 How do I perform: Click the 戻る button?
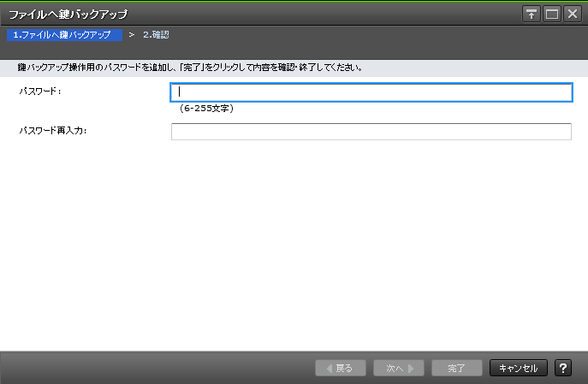point(341,368)
